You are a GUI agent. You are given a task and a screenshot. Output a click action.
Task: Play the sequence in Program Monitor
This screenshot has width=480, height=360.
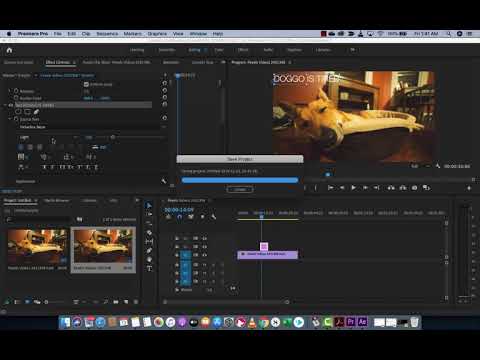(353, 188)
